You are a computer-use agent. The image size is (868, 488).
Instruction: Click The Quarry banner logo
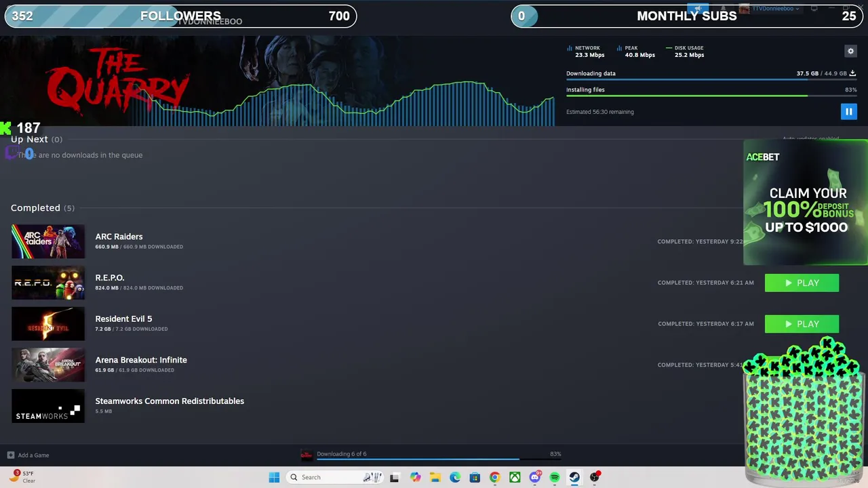[x=119, y=81]
